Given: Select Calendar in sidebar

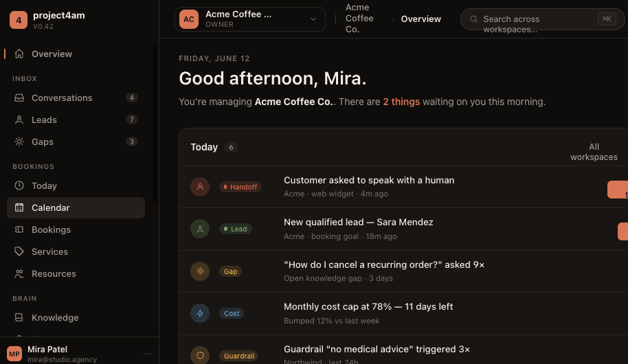Looking at the screenshot, I should pos(76,207).
